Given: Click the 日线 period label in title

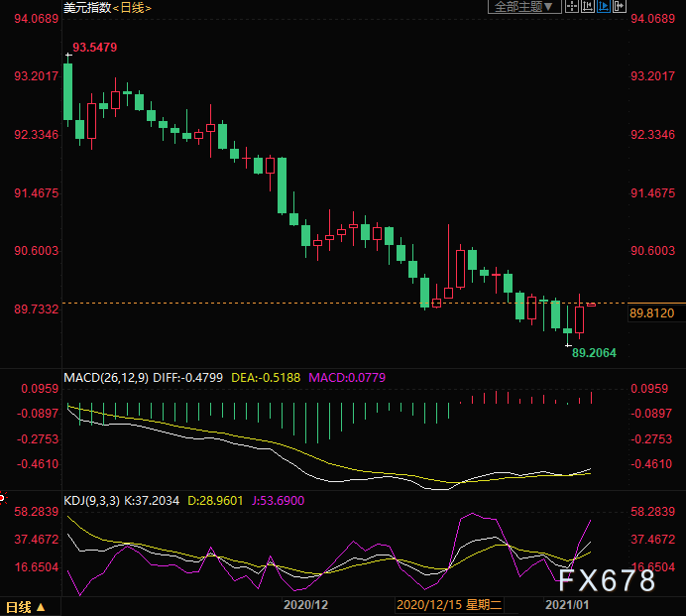Looking at the screenshot, I should coord(135,7).
